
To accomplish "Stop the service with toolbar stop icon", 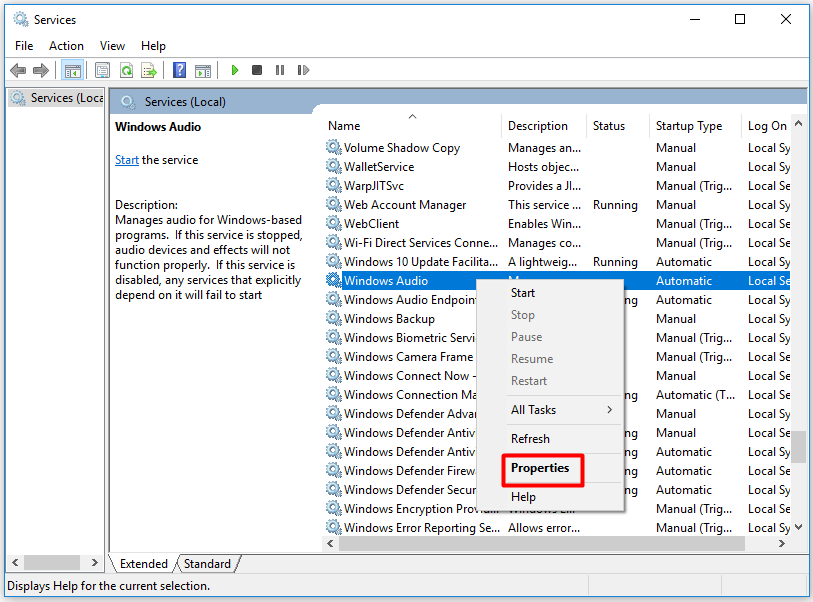I will click(x=257, y=70).
